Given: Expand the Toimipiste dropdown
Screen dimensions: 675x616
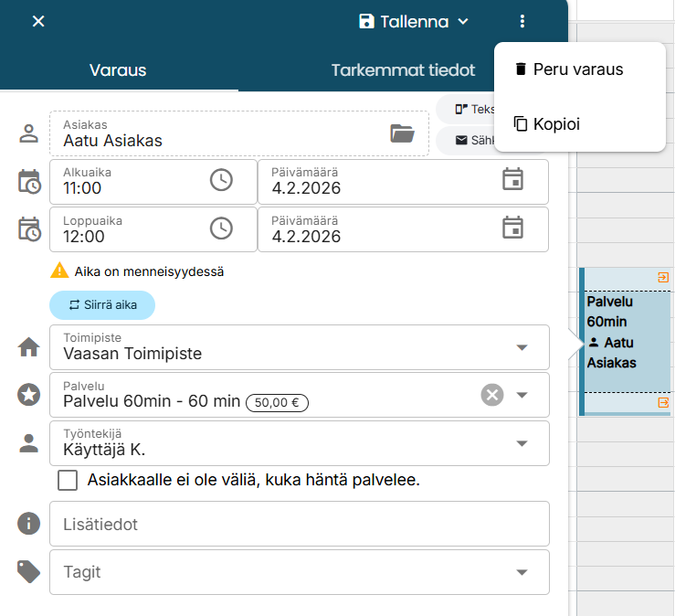Looking at the screenshot, I should tap(522, 347).
